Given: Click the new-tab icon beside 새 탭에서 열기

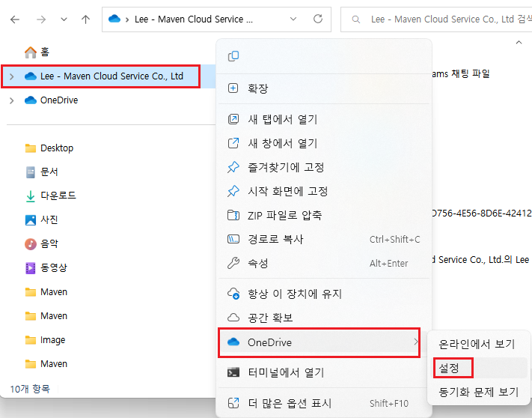Looking at the screenshot, I should click(x=233, y=119).
